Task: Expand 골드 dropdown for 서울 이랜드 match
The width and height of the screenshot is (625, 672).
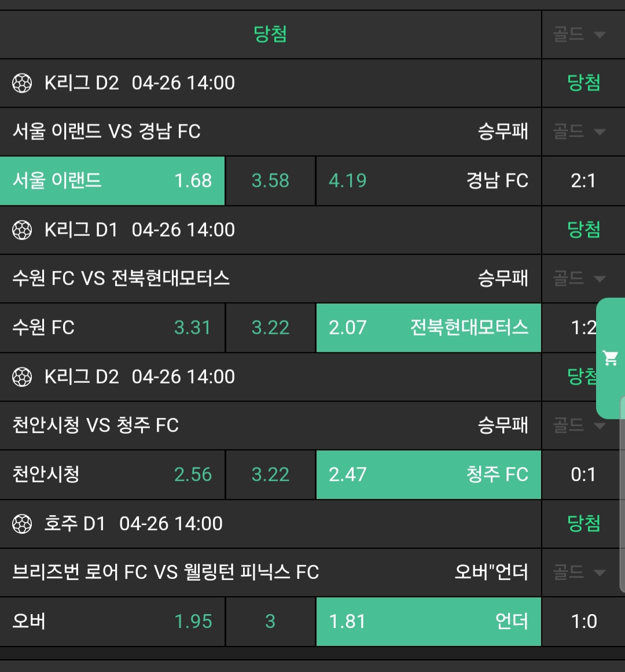Action: [579, 131]
